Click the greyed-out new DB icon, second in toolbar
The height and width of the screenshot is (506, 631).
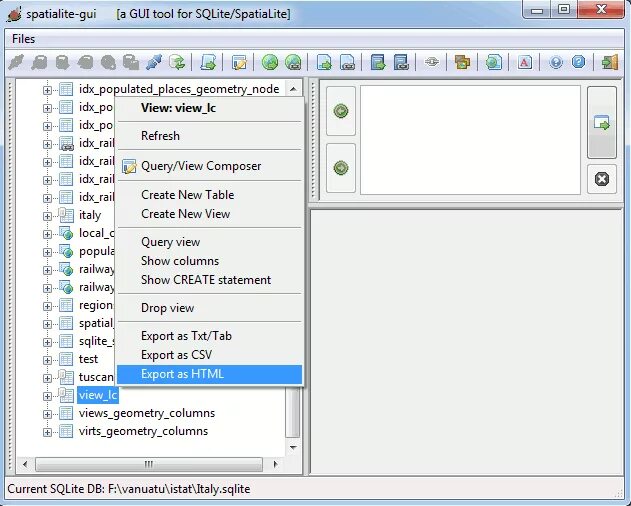pos(39,62)
